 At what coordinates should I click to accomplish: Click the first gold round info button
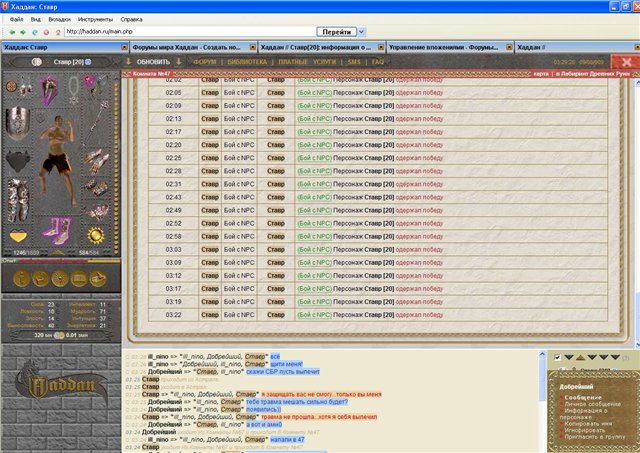[x=21, y=279]
